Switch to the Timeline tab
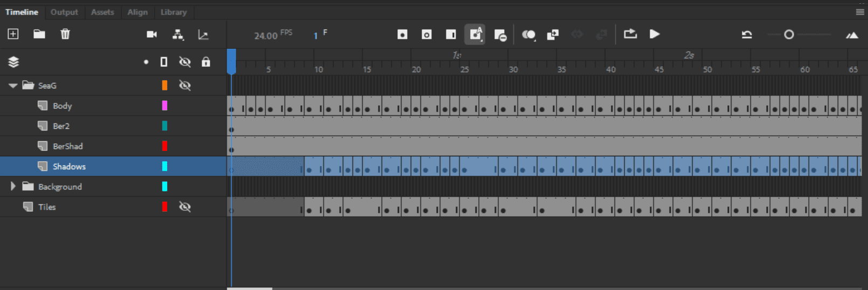 pyautogui.click(x=22, y=12)
